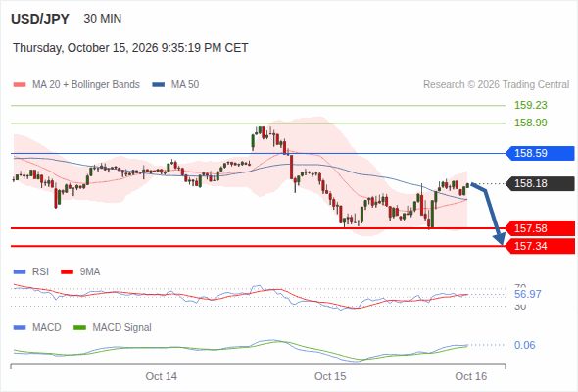Screen dimensions: 578x392
Task: Click the 158.99 resistance level label
Action: click(x=531, y=122)
